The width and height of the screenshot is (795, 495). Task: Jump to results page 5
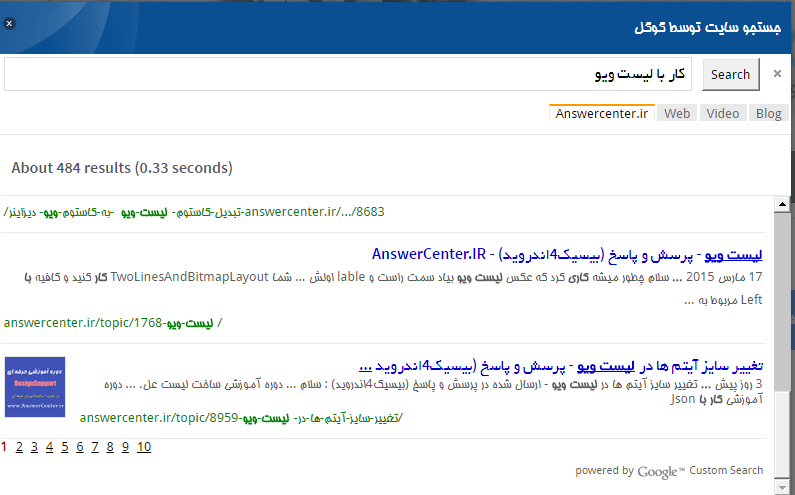click(64, 447)
